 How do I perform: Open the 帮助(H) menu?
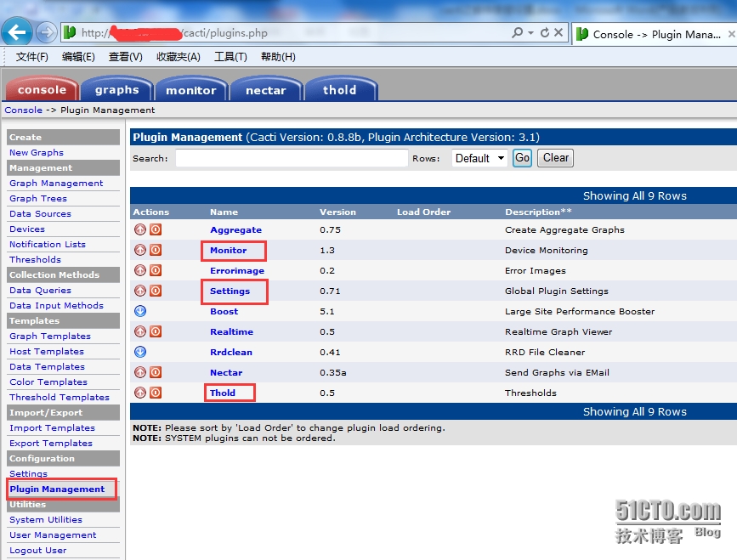(278, 57)
